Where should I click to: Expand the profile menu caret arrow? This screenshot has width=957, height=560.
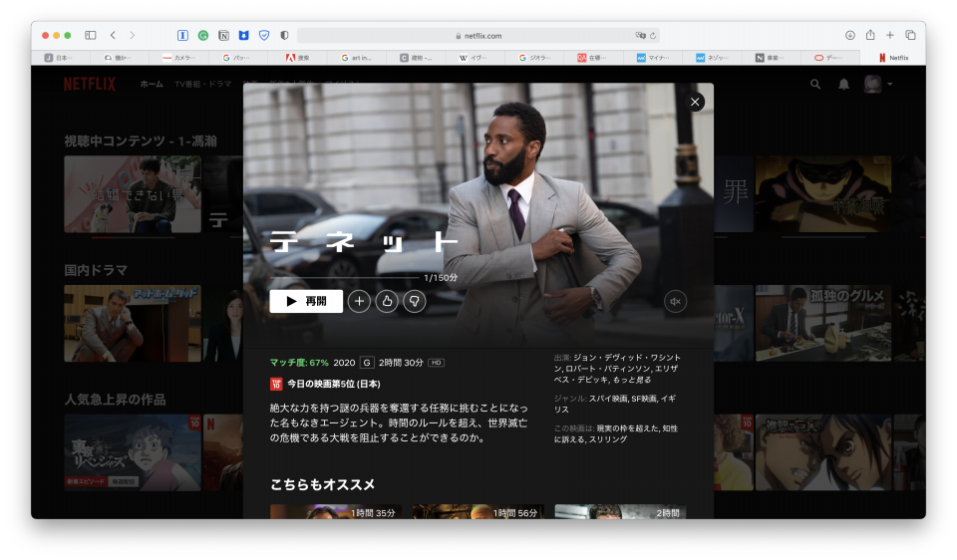[890, 84]
